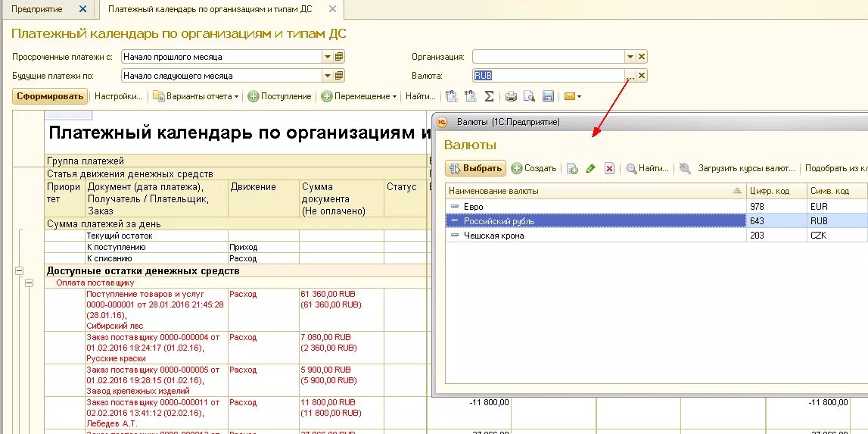This screenshot has height=434, width=868.
Task: Open the Варианты отчета dropdown
Action: pos(196,96)
